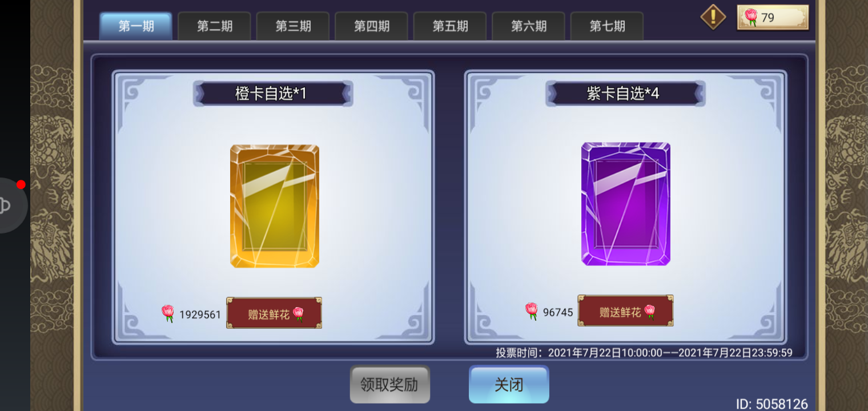Send flowers to the orange card option
Image resolution: width=868 pixels, height=411 pixels.
tap(274, 313)
